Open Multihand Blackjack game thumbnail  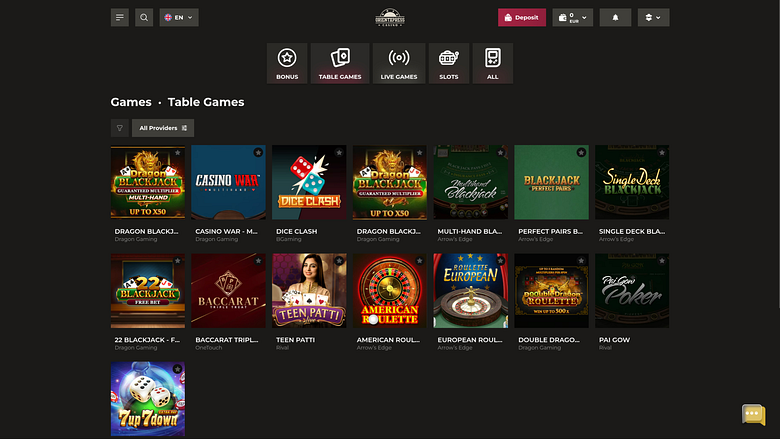[x=471, y=182]
